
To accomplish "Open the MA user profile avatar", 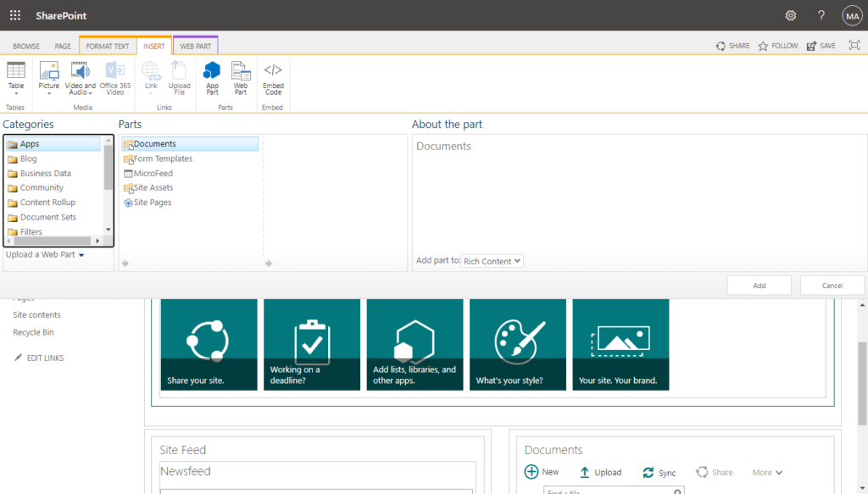I will tap(853, 15).
